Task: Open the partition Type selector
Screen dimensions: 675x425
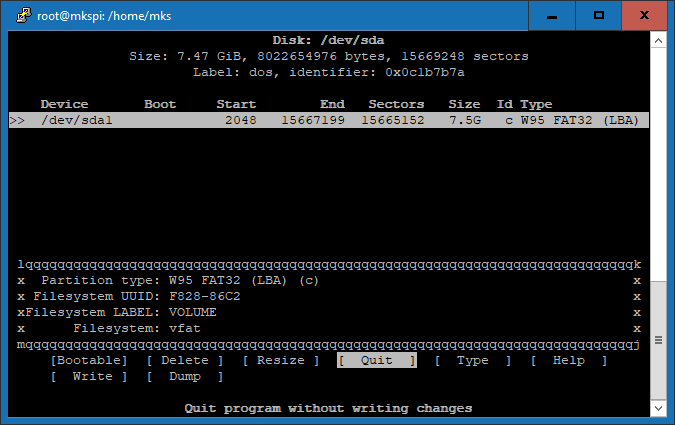Action: [472, 360]
